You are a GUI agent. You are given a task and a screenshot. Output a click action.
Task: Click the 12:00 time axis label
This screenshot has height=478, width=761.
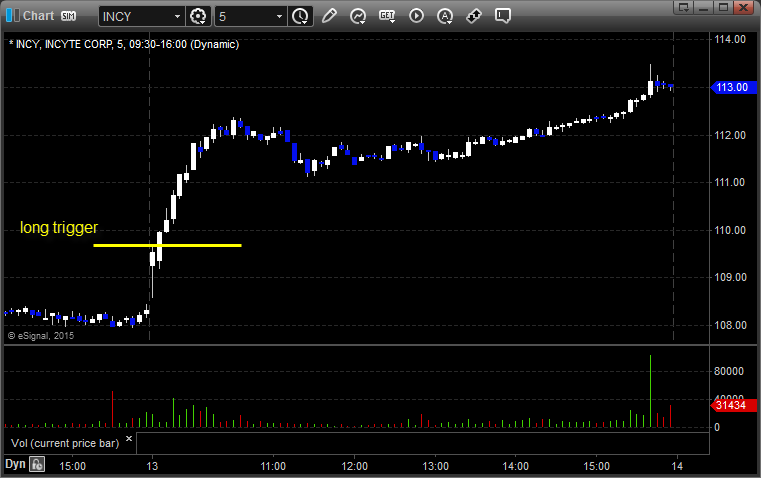[x=354, y=466]
